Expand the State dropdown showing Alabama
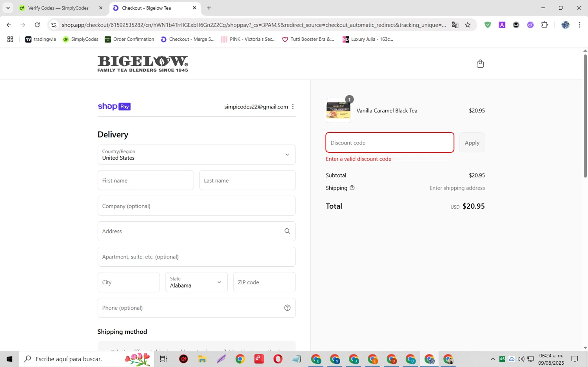Image resolution: width=588 pixels, height=367 pixels. pyautogui.click(x=196, y=282)
